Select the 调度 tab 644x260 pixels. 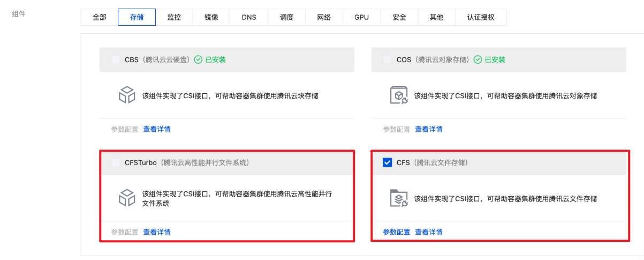pyautogui.click(x=286, y=17)
